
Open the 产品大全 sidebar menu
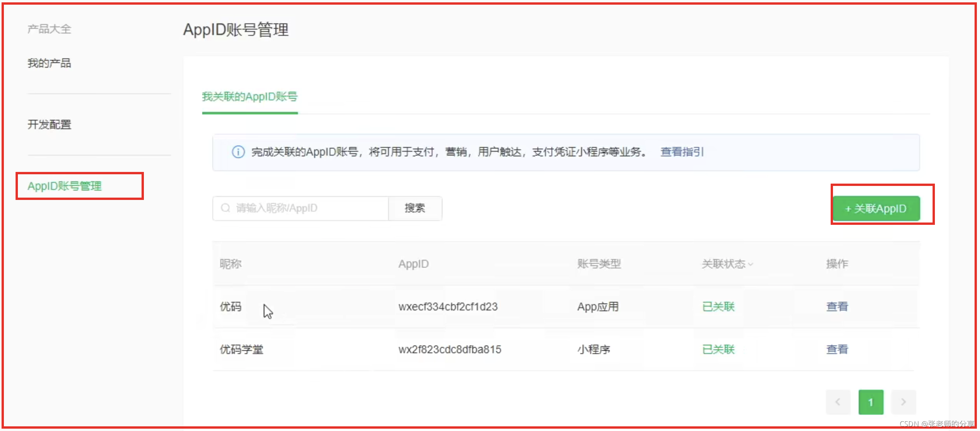(49, 29)
